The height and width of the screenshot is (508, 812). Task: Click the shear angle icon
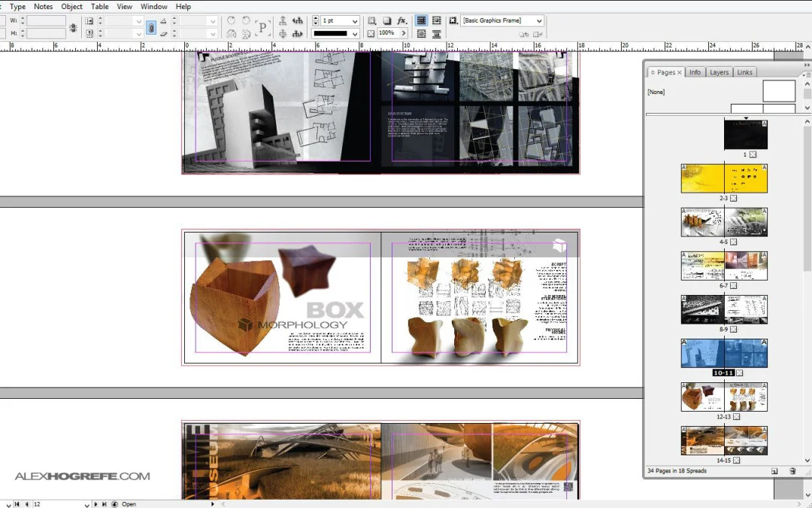(x=163, y=34)
